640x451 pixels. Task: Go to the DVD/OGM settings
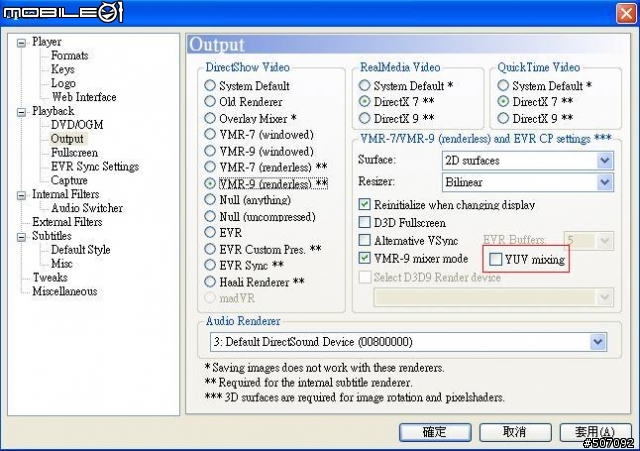(77, 125)
